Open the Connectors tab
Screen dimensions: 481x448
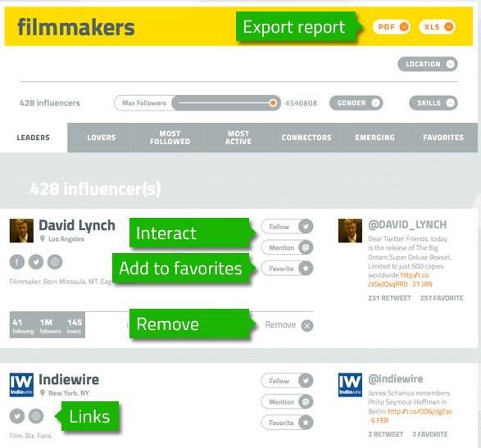(306, 138)
